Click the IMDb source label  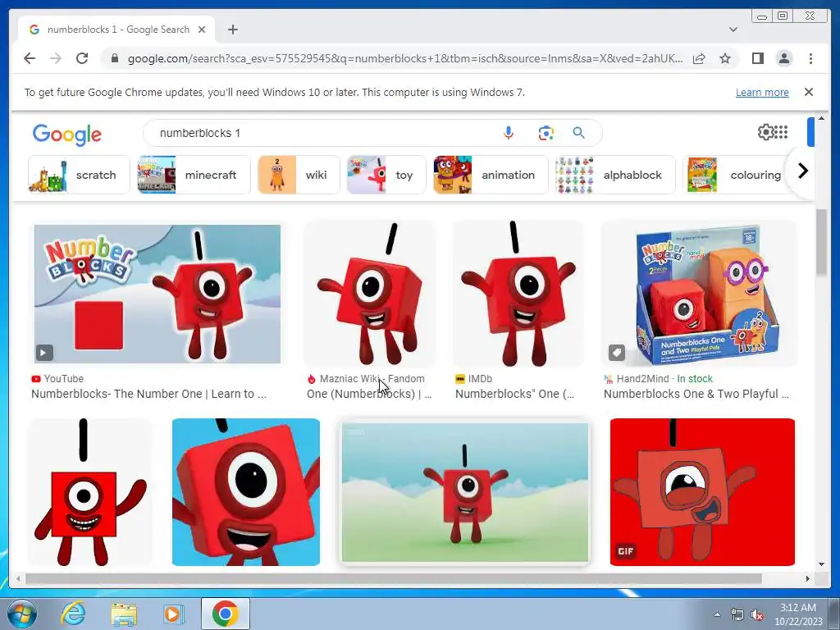(473, 379)
